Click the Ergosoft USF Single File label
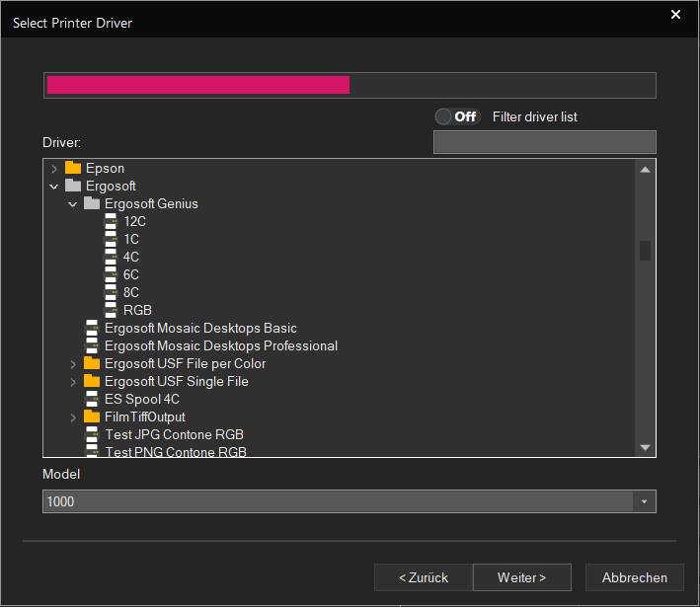The image size is (700, 607). pyautogui.click(x=177, y=381)
